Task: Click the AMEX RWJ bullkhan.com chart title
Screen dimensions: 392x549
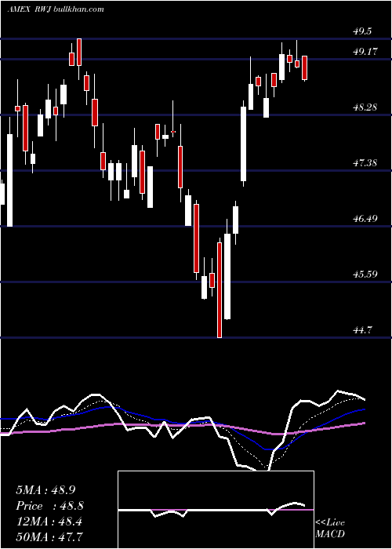Action: 56,9
